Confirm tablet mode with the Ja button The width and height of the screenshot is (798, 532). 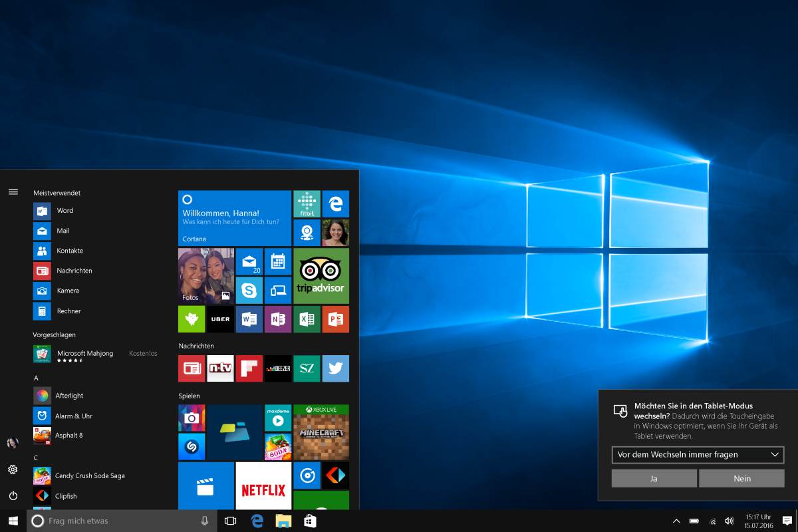click(x=653, y=478)
